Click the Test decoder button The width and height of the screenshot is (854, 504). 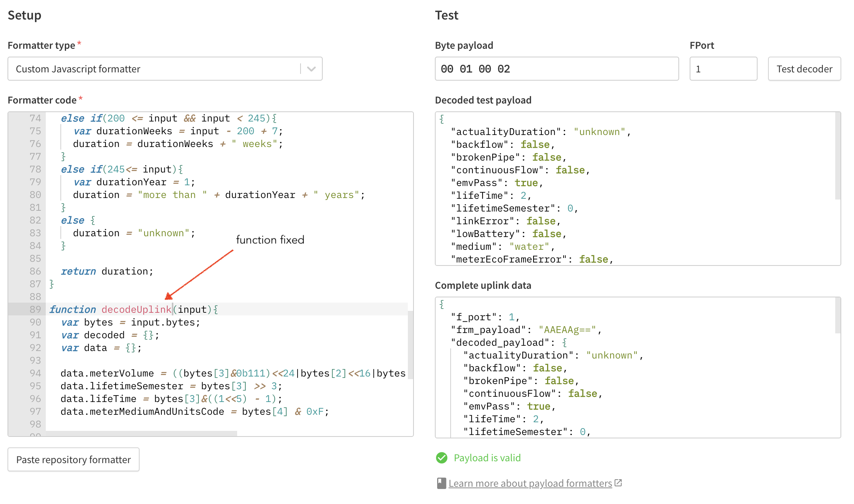pyautogui.click(x=804, y=69)
